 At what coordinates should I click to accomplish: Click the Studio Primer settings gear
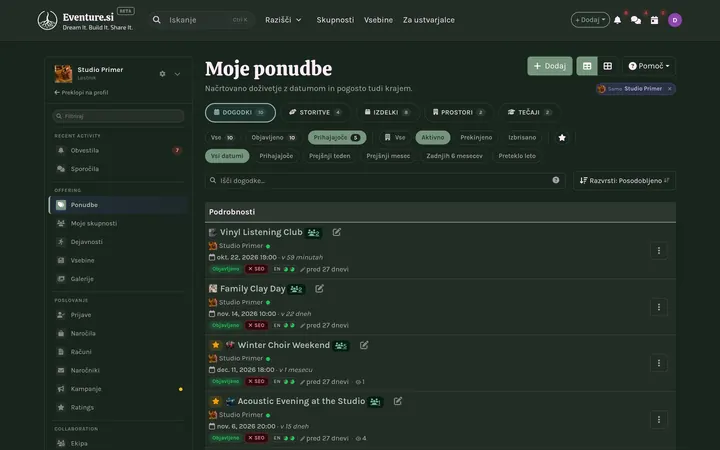click(x=162, y=73)
